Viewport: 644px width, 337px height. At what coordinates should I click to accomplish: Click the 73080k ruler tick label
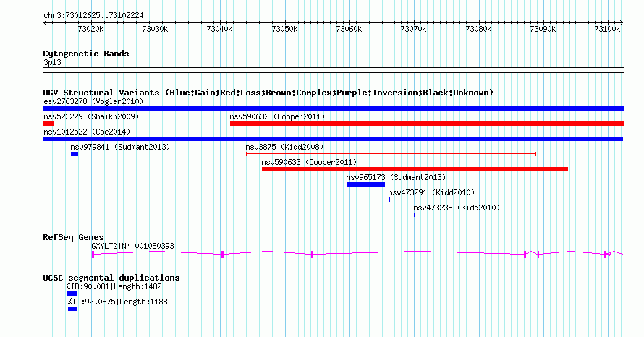[x=478, y=29]
